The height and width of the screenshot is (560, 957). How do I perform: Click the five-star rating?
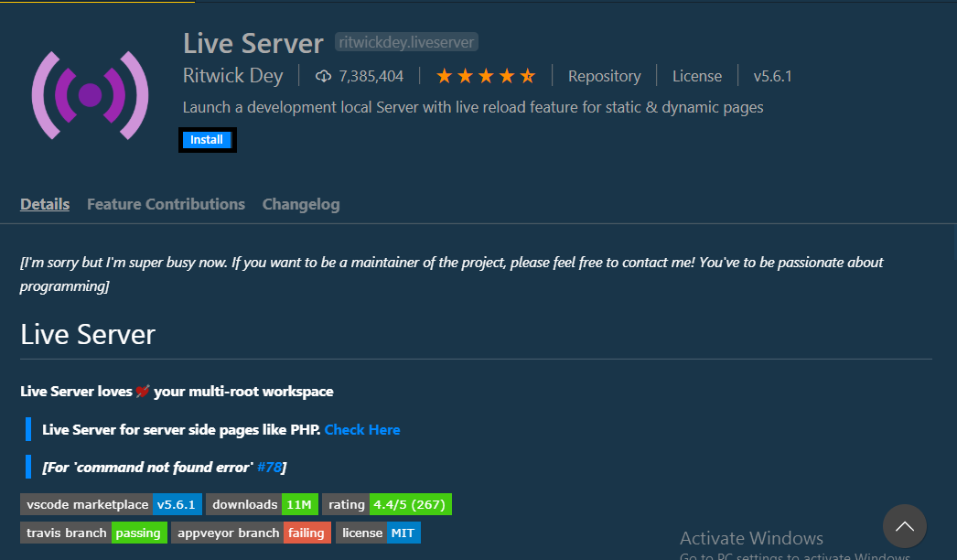(486, 76)
